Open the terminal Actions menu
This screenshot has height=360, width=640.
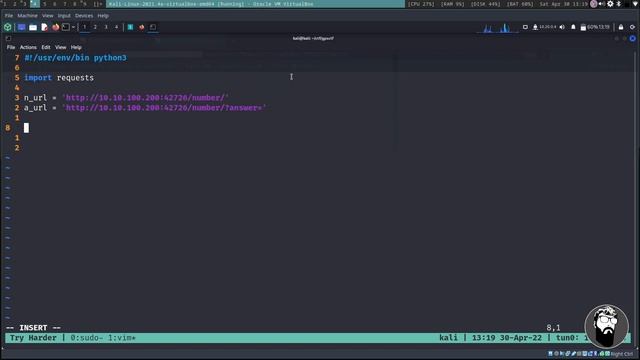(x=28, y=47)
